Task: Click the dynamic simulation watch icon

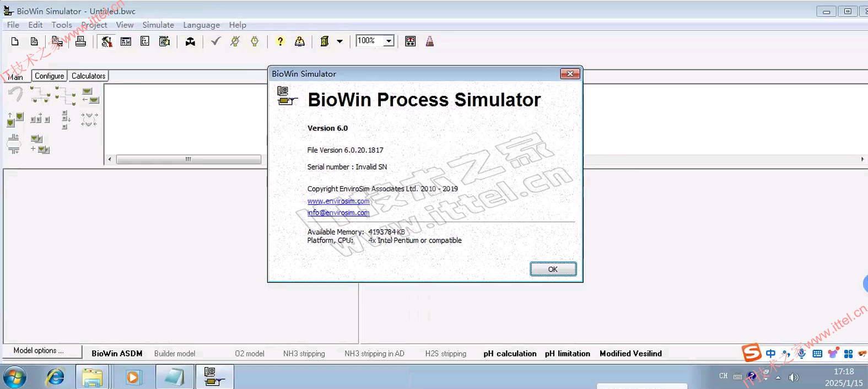Action: (255, 41)
